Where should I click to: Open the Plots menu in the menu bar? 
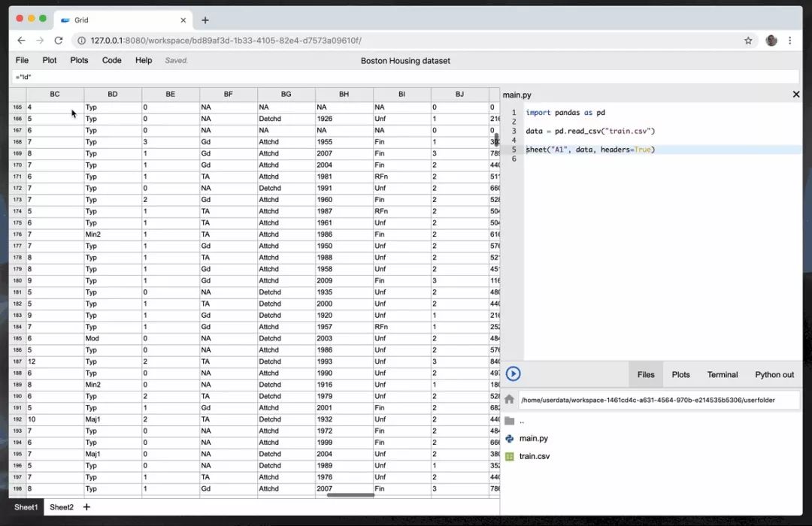click(x=79, y=60)
